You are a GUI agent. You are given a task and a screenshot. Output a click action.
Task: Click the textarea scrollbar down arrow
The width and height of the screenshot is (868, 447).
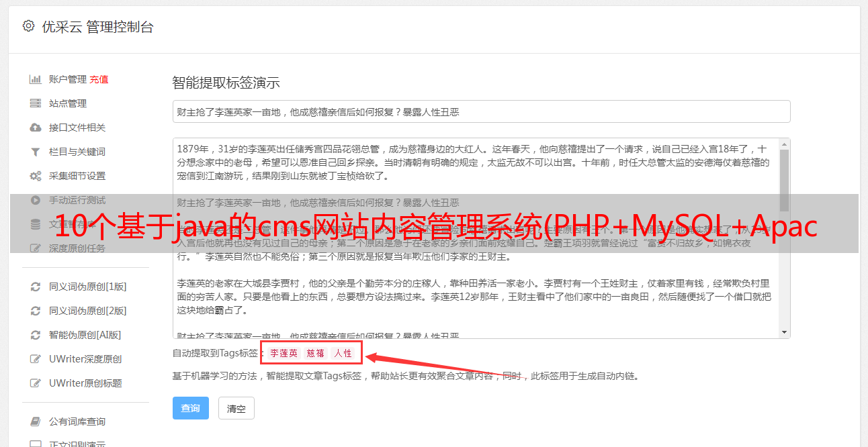click(784, 332)
